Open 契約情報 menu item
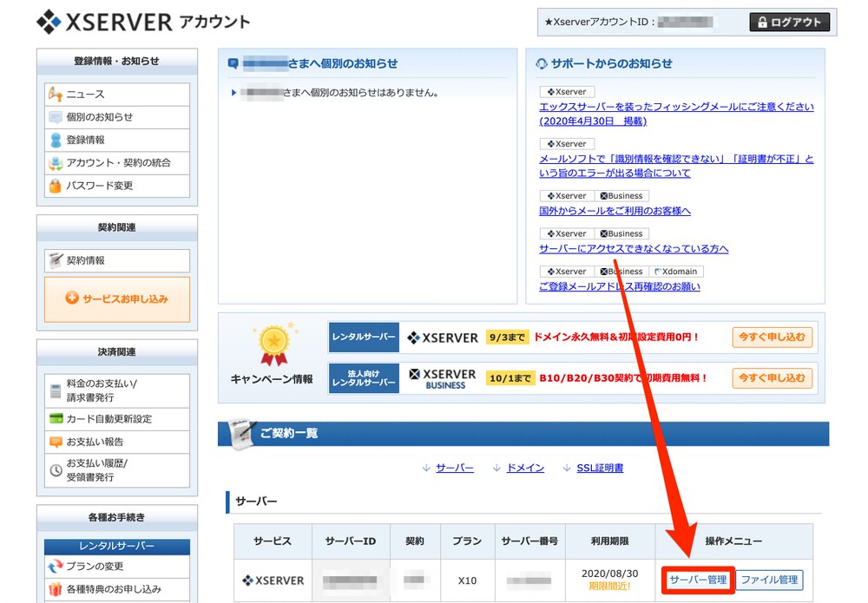 tap(117, 260)
